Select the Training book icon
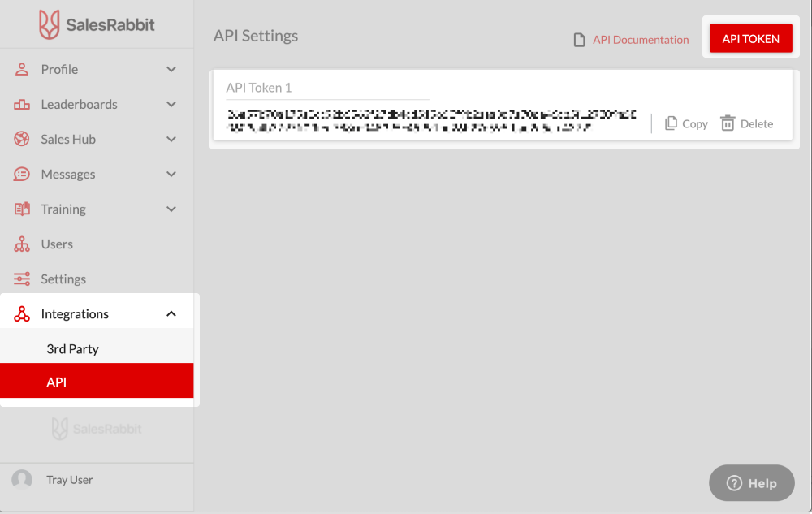Viewport: 812px width, 514px height. [x=21, y=209]
